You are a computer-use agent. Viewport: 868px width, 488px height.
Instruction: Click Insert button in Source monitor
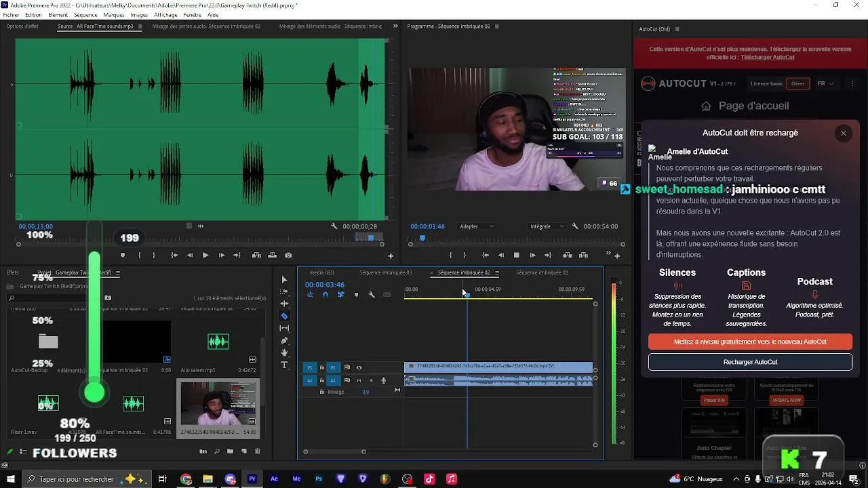pos(256,256)
